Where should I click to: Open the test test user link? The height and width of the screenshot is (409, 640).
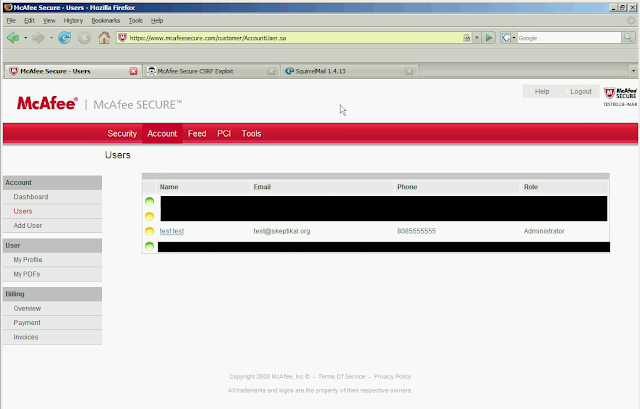[171, 231]
